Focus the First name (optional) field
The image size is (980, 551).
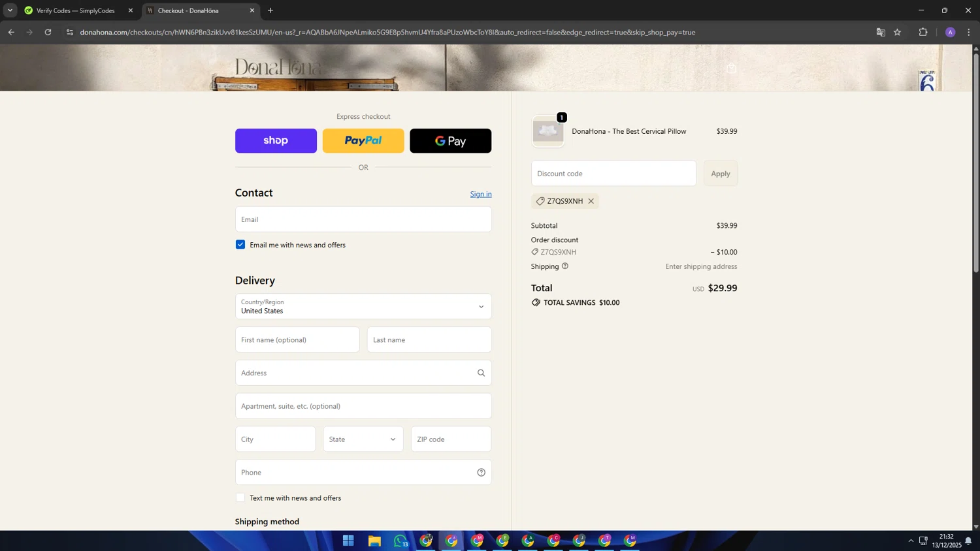point(297,339)
